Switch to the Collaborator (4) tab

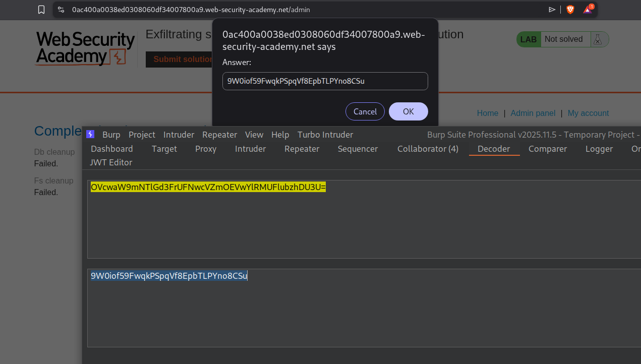pos(428,149)
